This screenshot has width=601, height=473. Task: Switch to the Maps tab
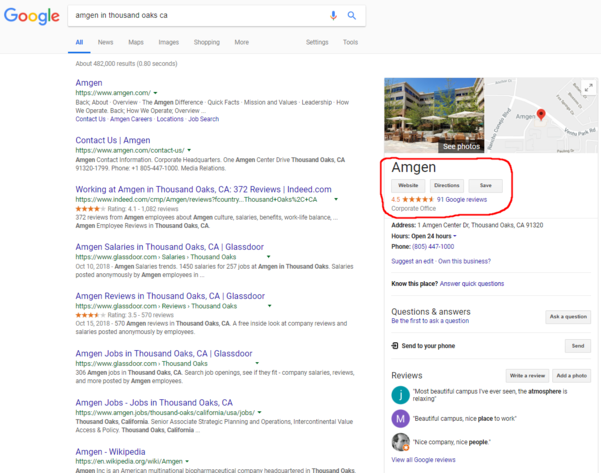click(x=136, y=43)
